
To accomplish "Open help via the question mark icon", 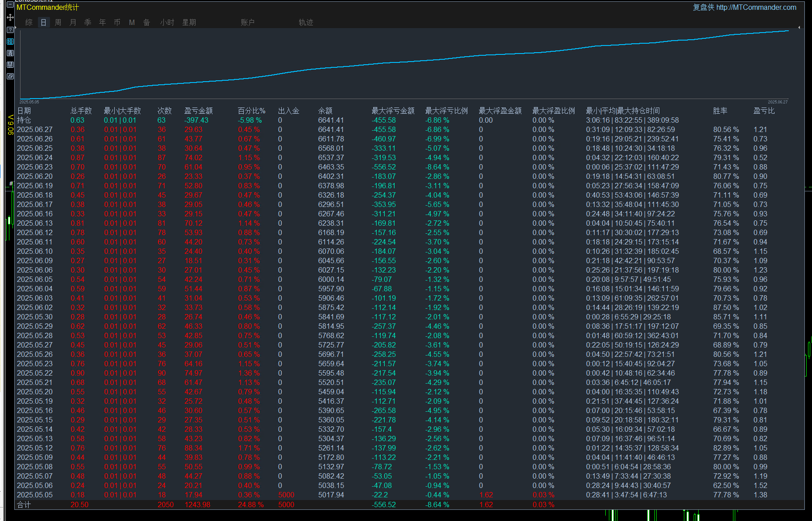I will 10,30.
